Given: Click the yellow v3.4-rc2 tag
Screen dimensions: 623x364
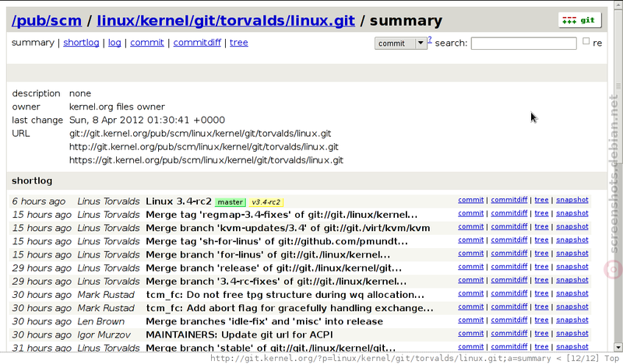Looking at the screenshot, I should [x=266, y=202].
